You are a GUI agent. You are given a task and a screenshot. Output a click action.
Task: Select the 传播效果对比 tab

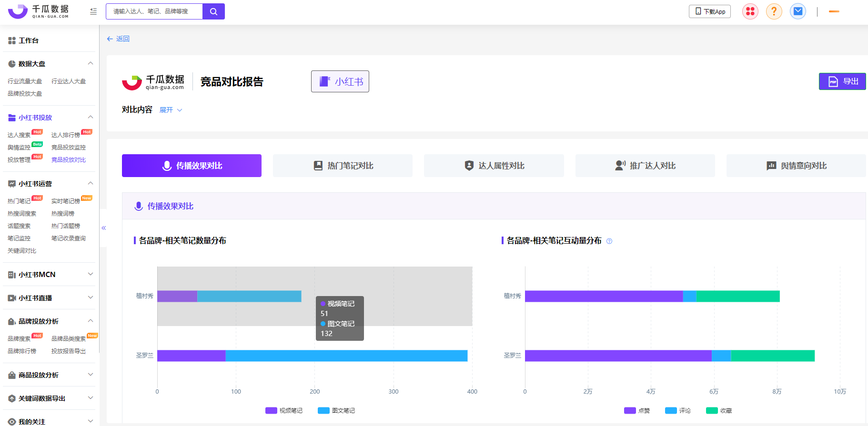[x=192, y=166]
